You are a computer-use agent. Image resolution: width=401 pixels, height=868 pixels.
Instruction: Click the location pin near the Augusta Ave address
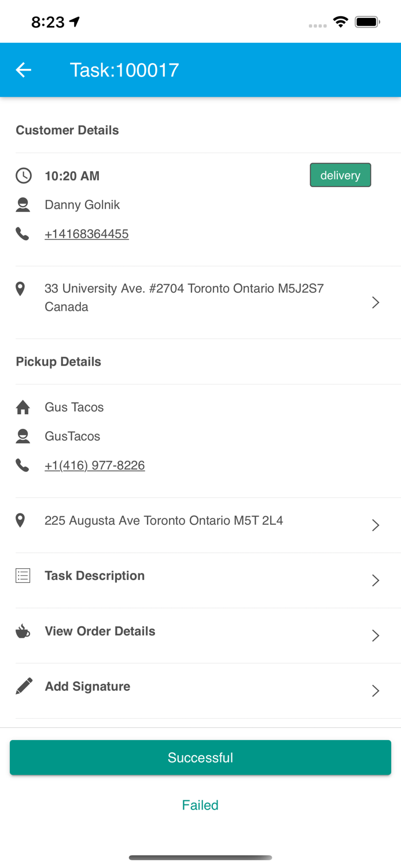pyautogui.click(x=20, y=520)
